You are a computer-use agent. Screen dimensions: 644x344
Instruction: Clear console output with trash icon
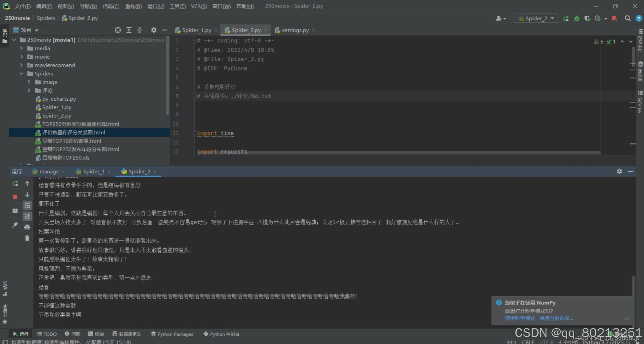(x=27, y=238)
